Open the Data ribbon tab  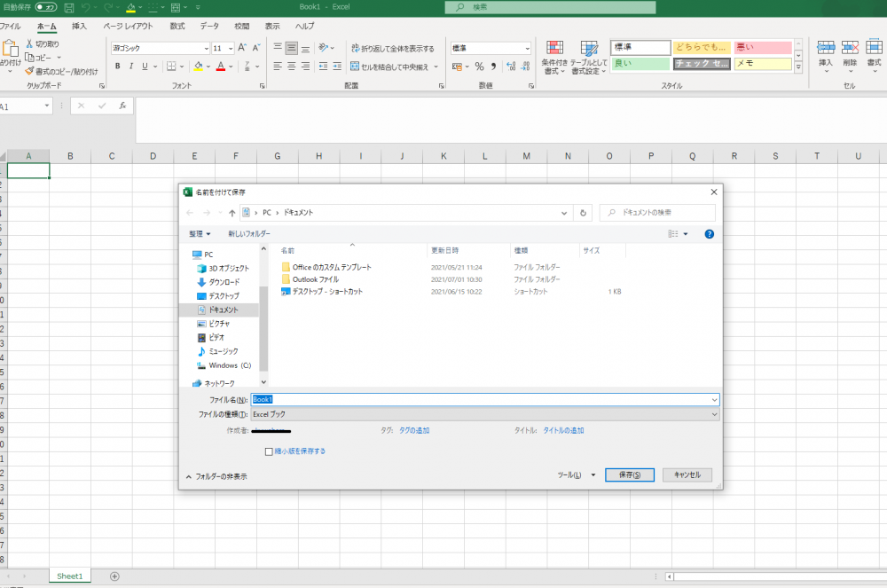[209, 26]
